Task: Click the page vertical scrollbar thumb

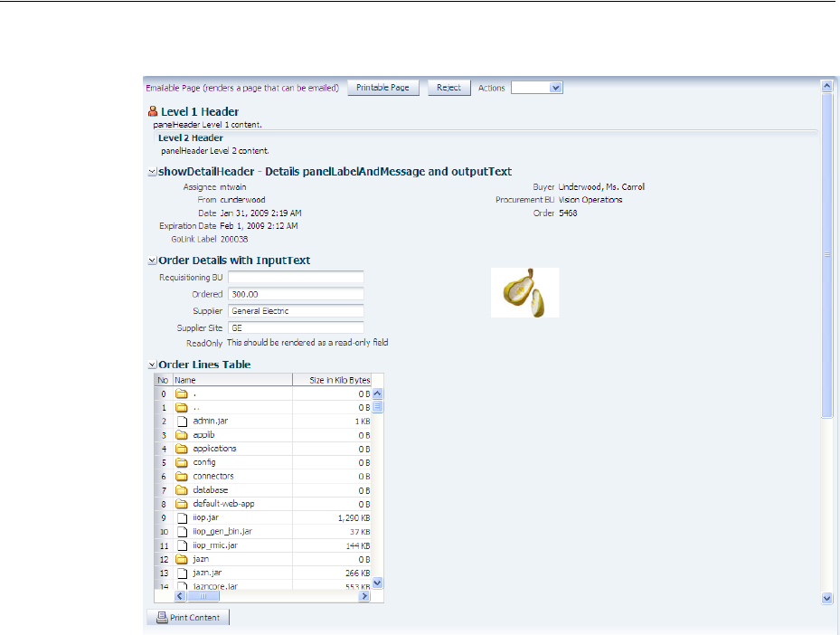Action: [x=826, y=255]
